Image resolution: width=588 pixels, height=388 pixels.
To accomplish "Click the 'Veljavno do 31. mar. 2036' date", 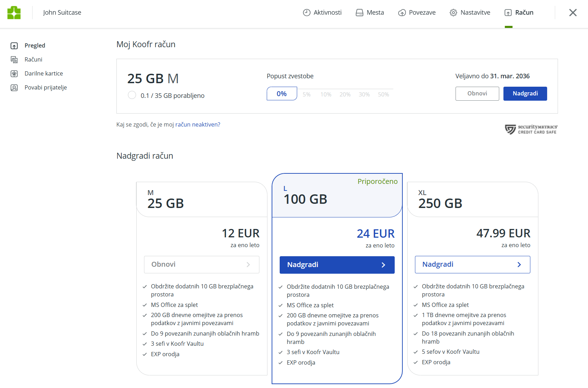I will coord(492,76).
